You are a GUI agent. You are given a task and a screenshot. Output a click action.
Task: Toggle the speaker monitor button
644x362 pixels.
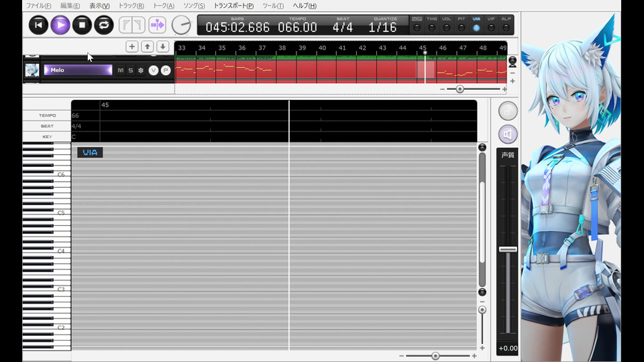pos(508,134)
